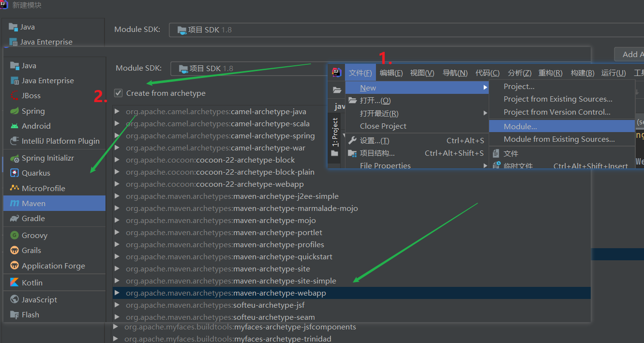Choose Module... from New submenu
Viewport: 644px width, 343px height.
click(562, 126)
